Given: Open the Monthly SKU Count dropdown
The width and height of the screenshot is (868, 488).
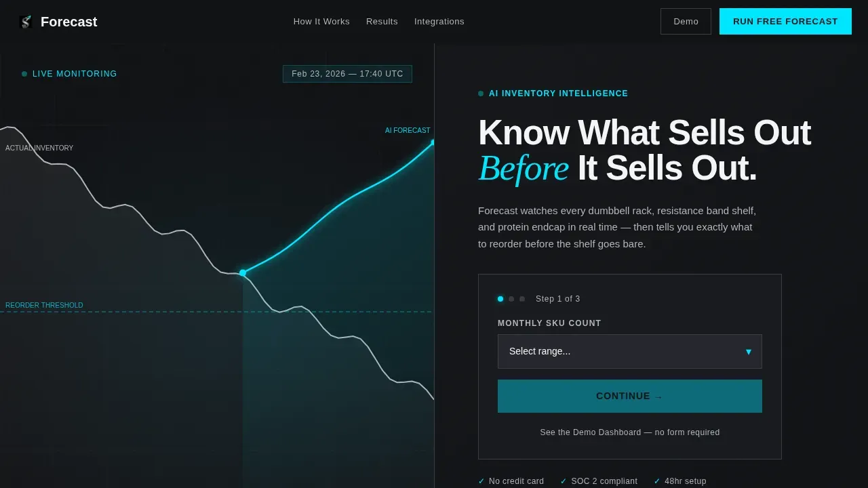Looking at the screenshot, I should click(x=630, y=351).
